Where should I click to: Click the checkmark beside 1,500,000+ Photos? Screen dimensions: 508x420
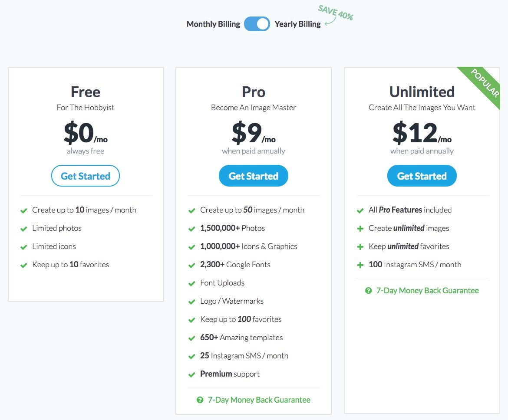(191, 229)
